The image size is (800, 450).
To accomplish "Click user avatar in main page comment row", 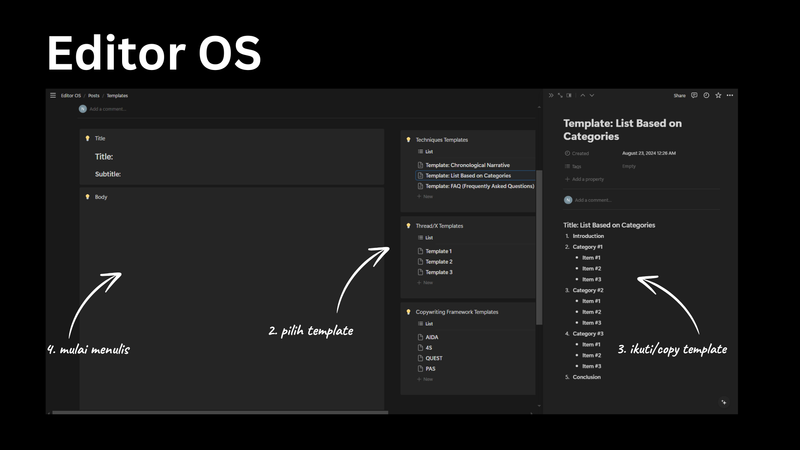I will (x=83, y=109).
